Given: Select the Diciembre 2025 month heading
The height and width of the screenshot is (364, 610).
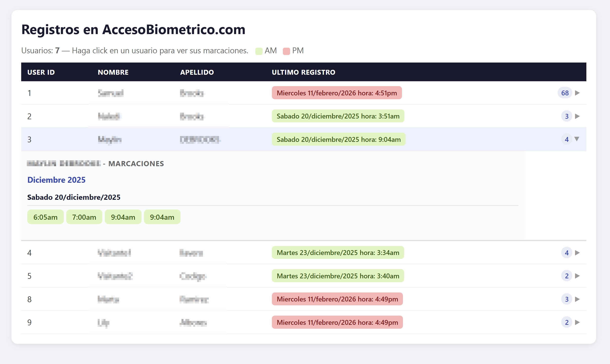Looking at the screenshot, I should (56, 180).
